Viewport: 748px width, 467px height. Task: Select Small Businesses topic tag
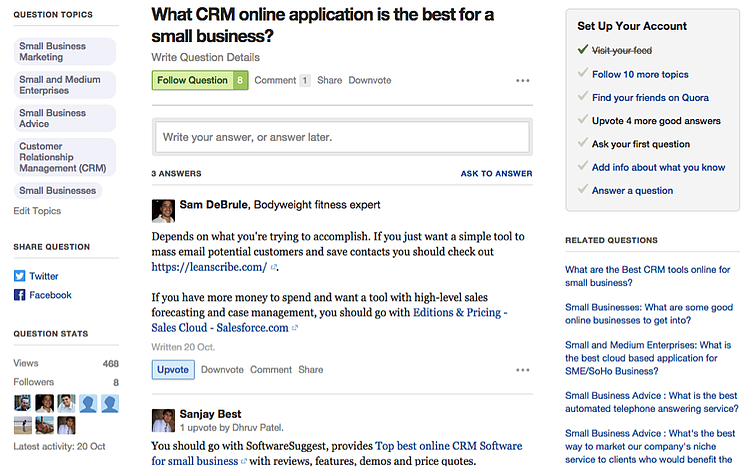(x=58, y=190)
